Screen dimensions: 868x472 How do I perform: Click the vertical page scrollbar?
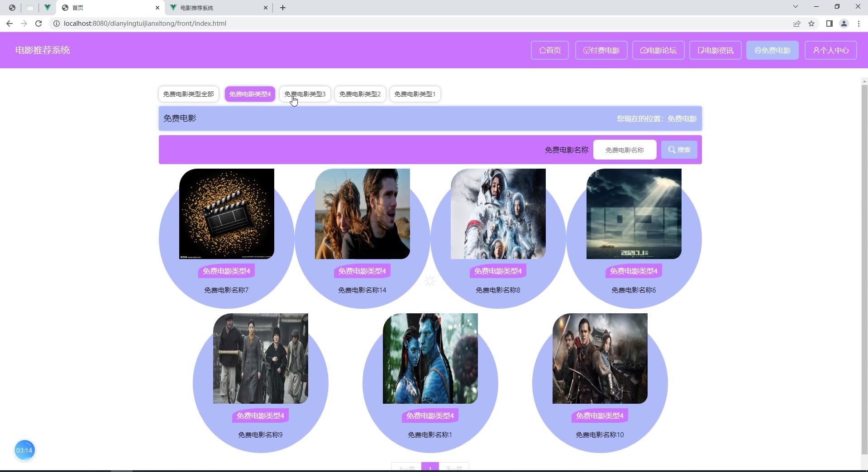[x=864, y=269]
